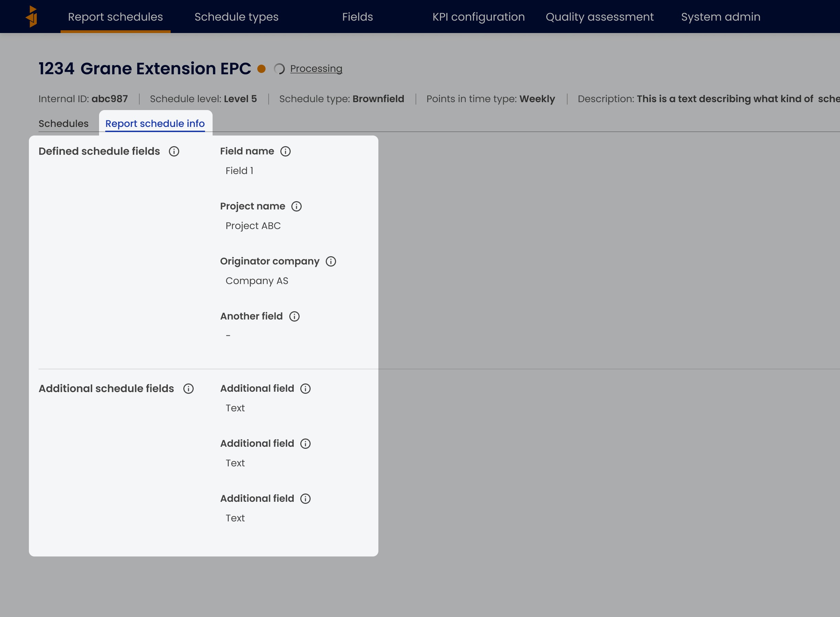Open System admin section

721,17
